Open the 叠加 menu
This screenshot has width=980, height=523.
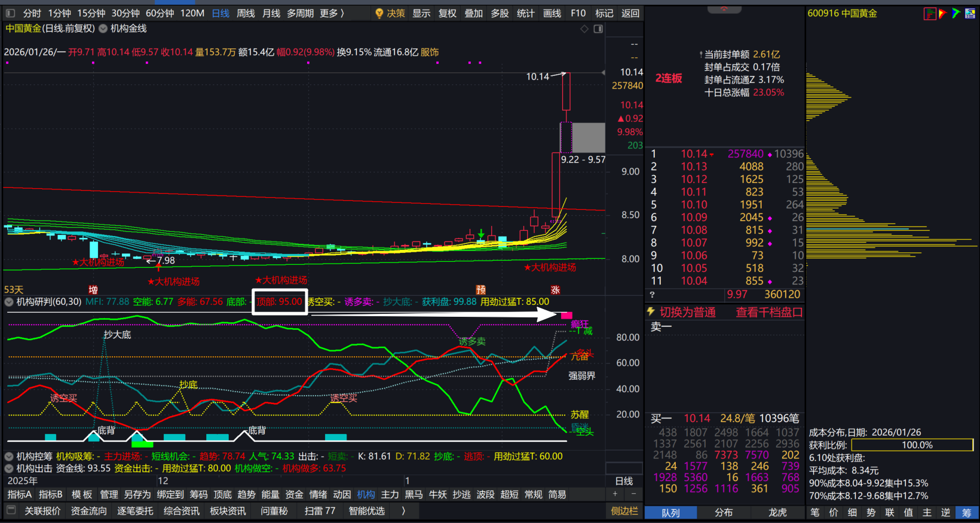(x=474, y=13)
